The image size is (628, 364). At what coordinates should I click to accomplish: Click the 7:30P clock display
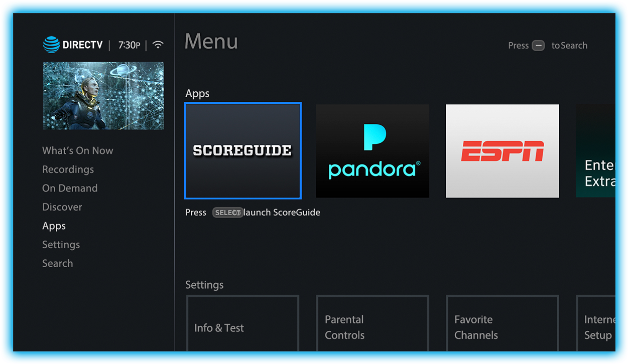pyautogui.click(x=130, y=45)
